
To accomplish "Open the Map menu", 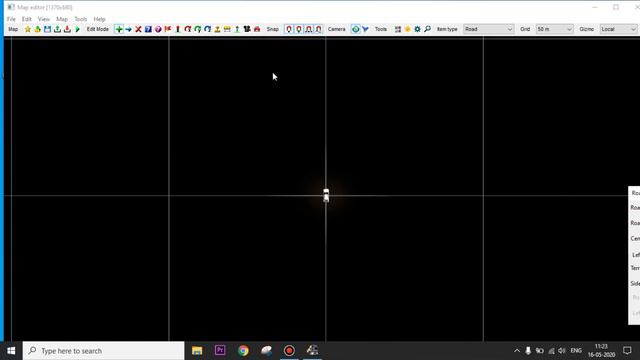I will pyautogui.click(x=62, y=19).
